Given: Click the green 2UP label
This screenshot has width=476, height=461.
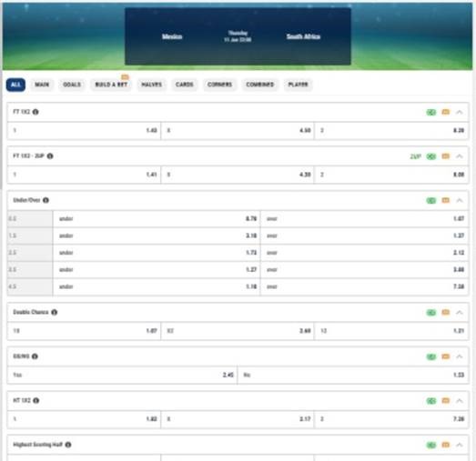Looking at the screenshot, I should 415,156.
